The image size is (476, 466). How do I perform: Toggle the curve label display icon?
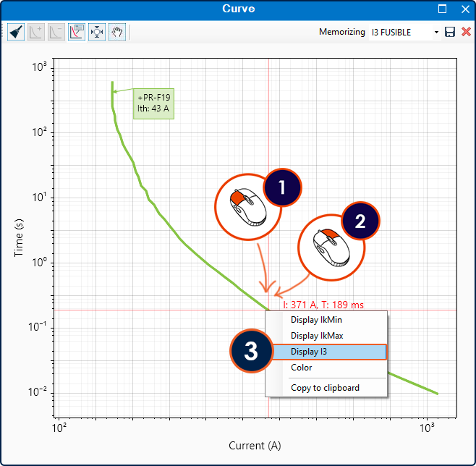point(77,32)
